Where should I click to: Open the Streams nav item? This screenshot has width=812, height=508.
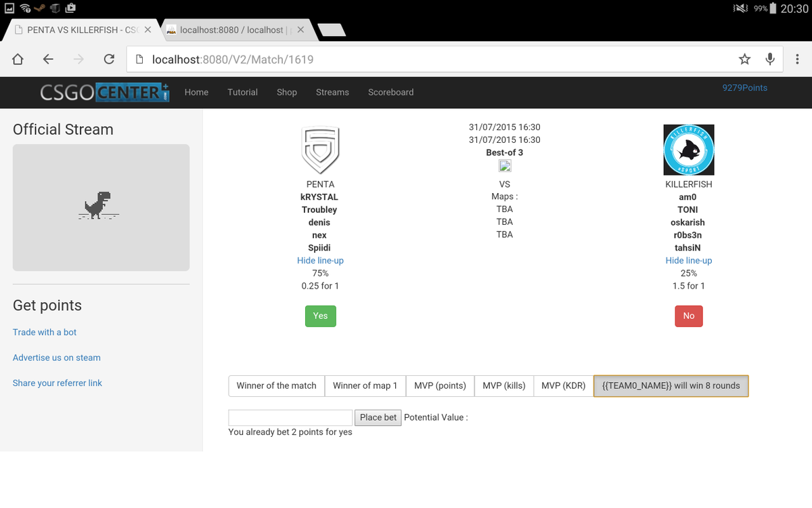point(332,92)
